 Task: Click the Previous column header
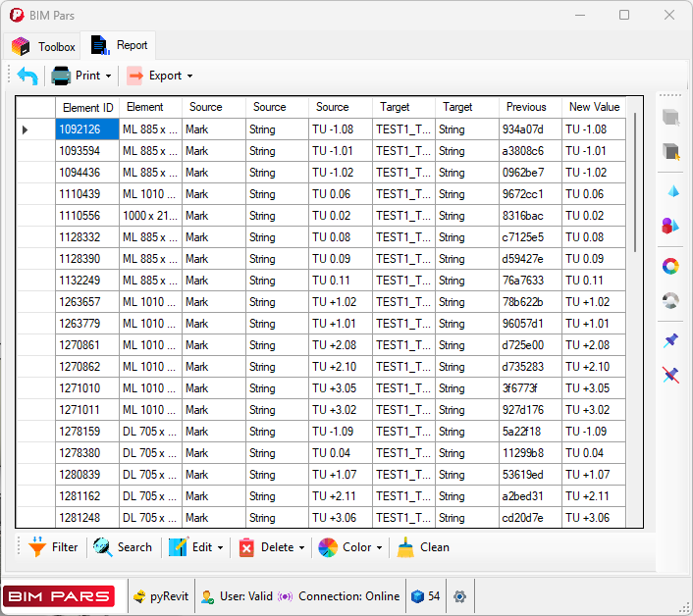pos(530,107)
